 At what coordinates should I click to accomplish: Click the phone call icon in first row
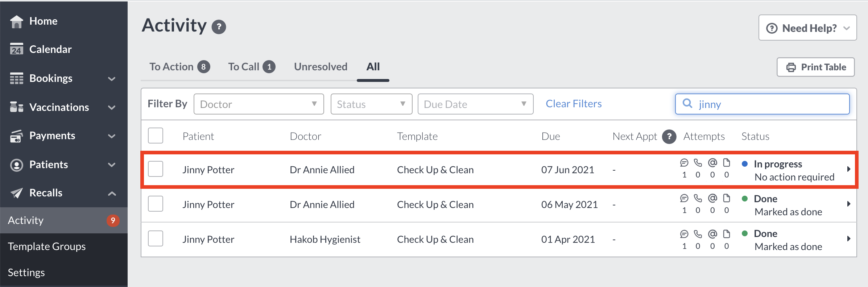(698, 163)
